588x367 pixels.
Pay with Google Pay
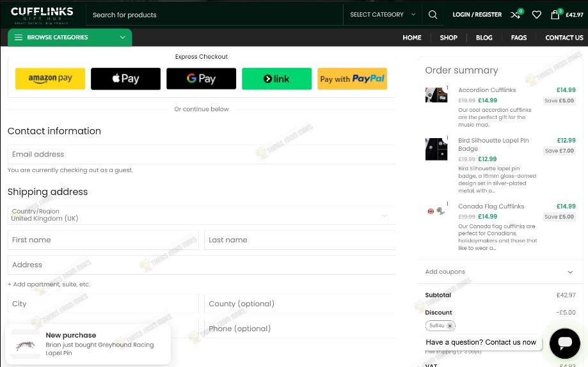click(202, 79)
